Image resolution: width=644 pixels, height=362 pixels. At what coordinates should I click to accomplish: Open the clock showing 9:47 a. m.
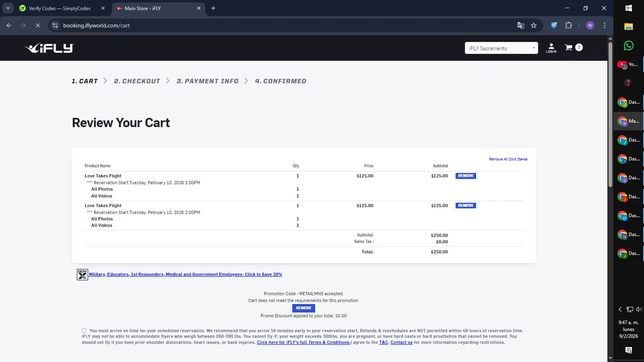pyautogui.click(x=629, y=329)
